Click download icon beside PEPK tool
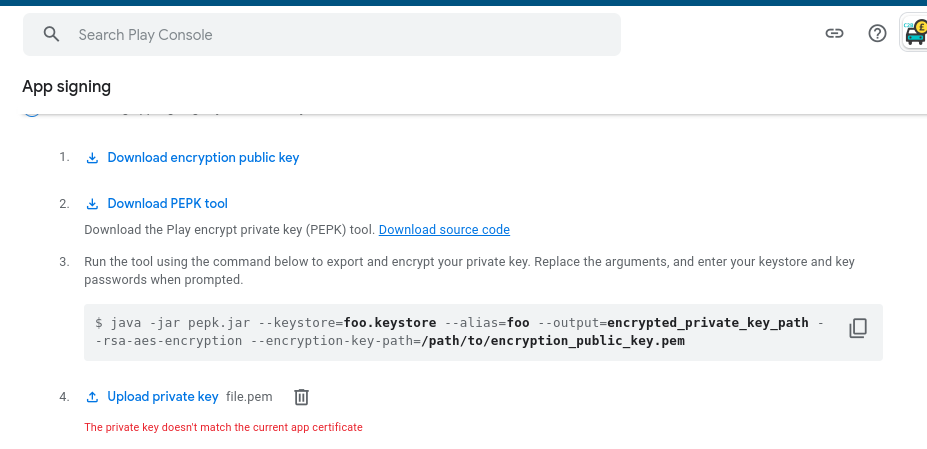The image size is (927, 449). 92,204
